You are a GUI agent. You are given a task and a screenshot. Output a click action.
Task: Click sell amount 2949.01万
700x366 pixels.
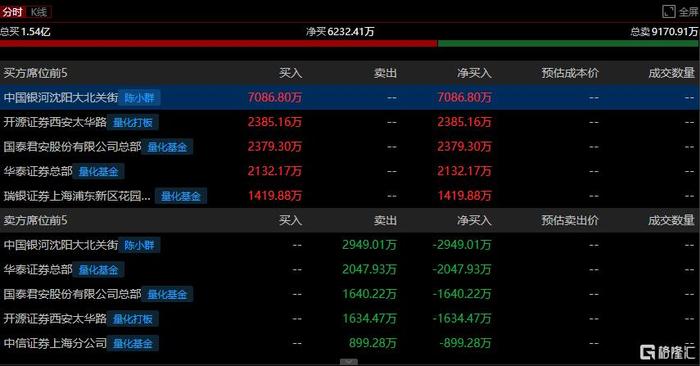point(370,245)
